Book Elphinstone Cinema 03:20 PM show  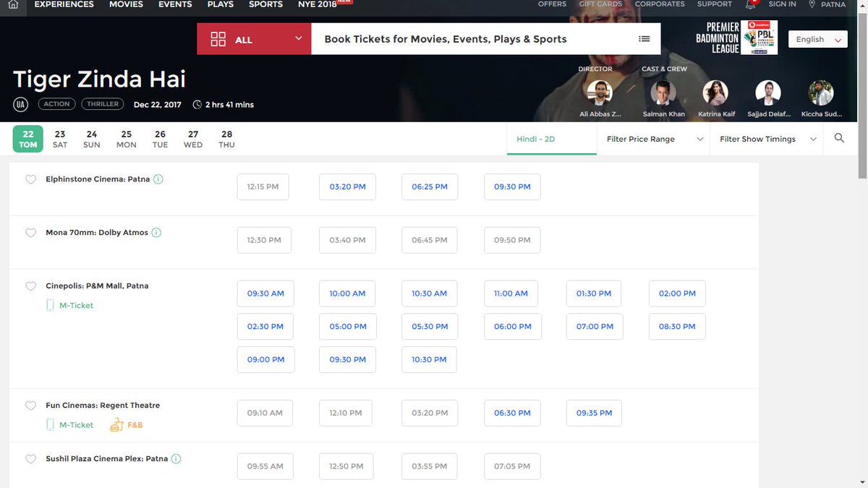[x=348, y=187]
